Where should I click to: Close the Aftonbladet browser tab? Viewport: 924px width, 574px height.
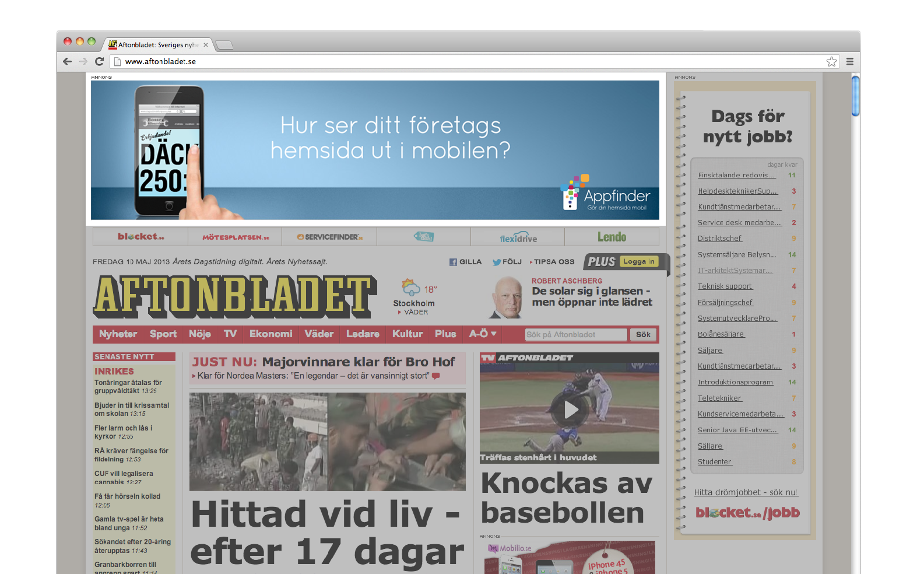coord(206,45)
